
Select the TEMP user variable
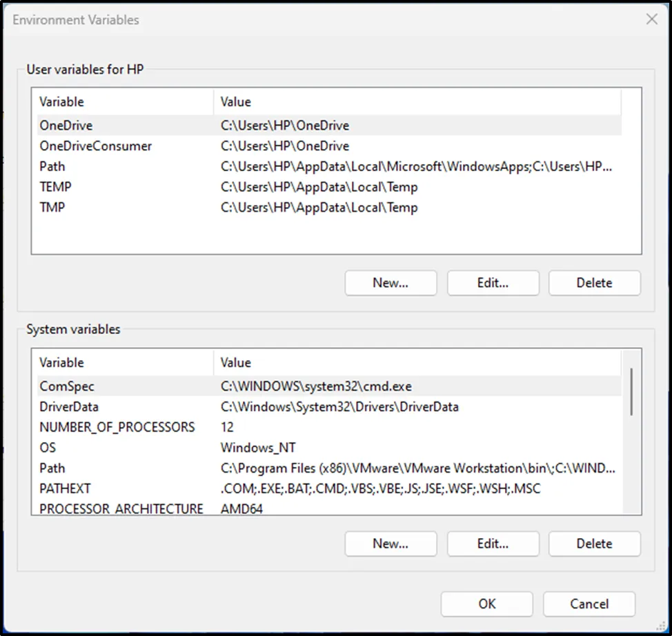[x=55, y=187]
